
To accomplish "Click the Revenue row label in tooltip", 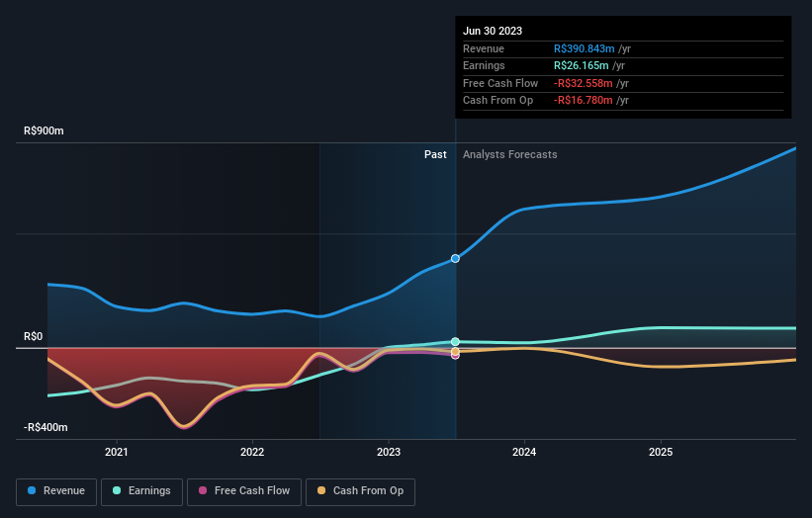I will [x=484, y=48].
